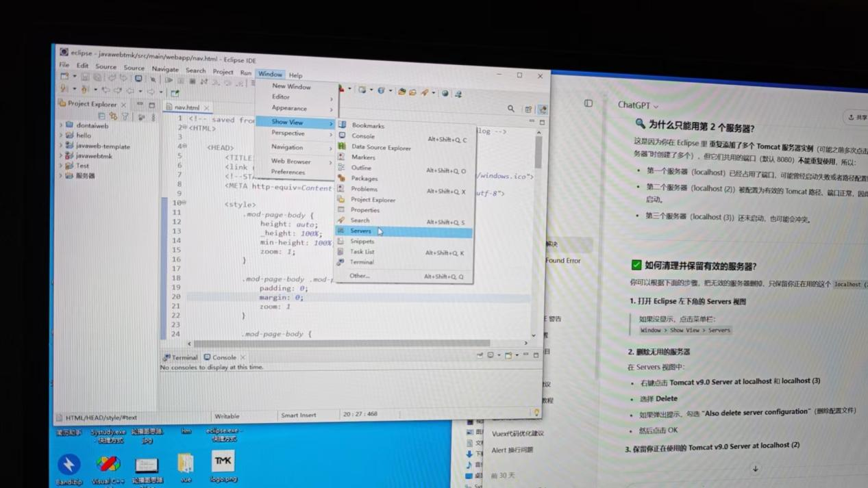The width and height of the screenshot is (868, 488).
Task: Expand the javawebtmk project node
Action: [x=60, y=155]
